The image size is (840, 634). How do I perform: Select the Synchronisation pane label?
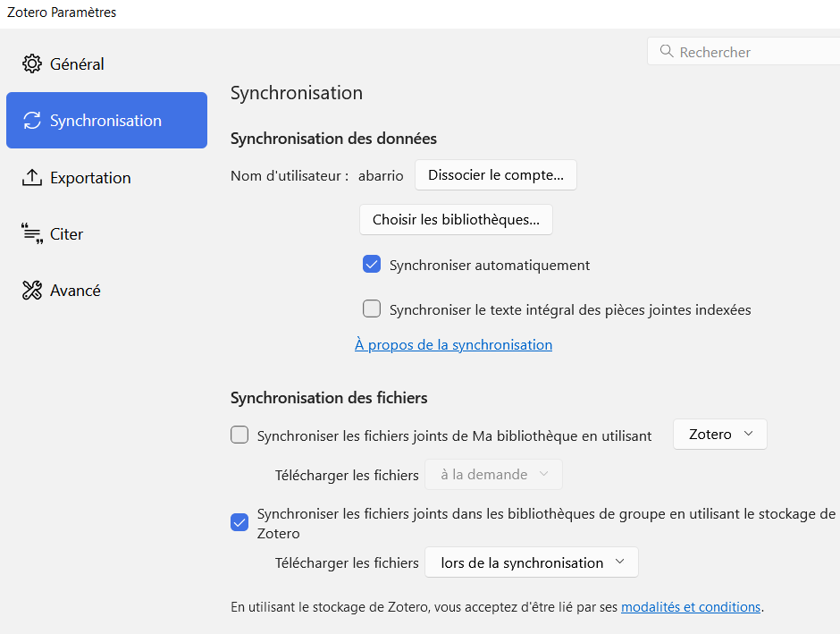(105, 121)
